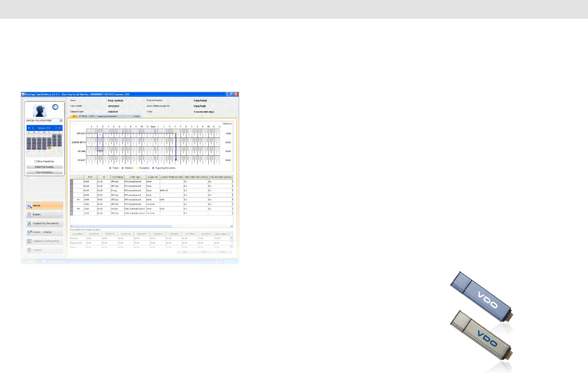Switch to the IFTA/IRP tab
The image size is (588, 373).
tap(83, 116)
